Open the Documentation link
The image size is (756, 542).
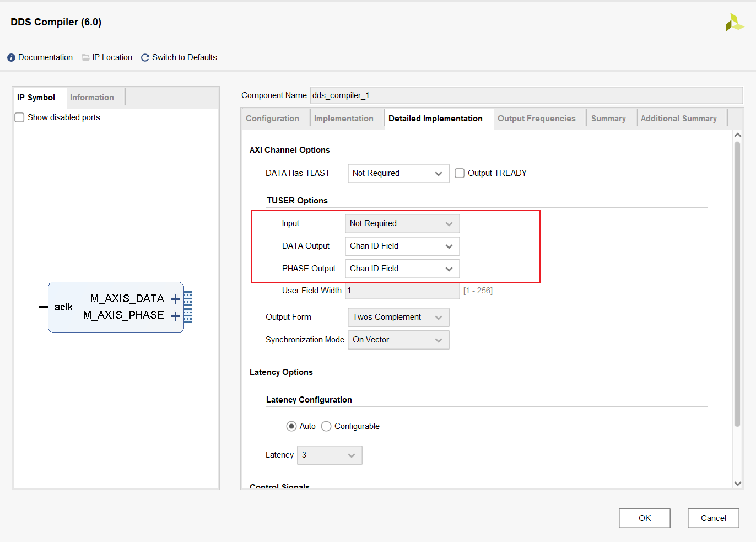click(45, 57)
